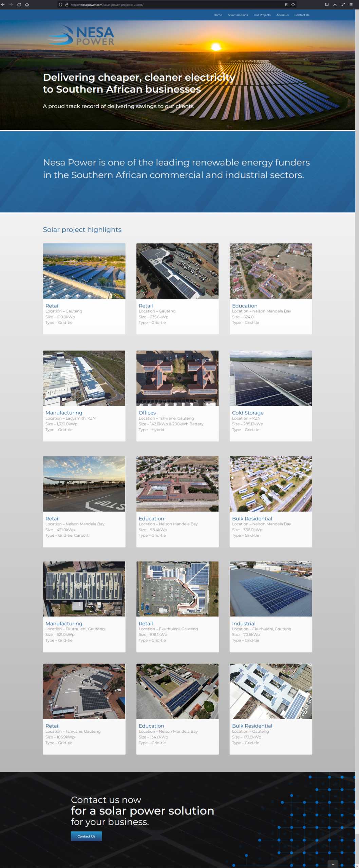Open the Manufacturing Ekurhuleni project photo
Viewport: 359px width, 868px height.
click(x=84, y=589)
